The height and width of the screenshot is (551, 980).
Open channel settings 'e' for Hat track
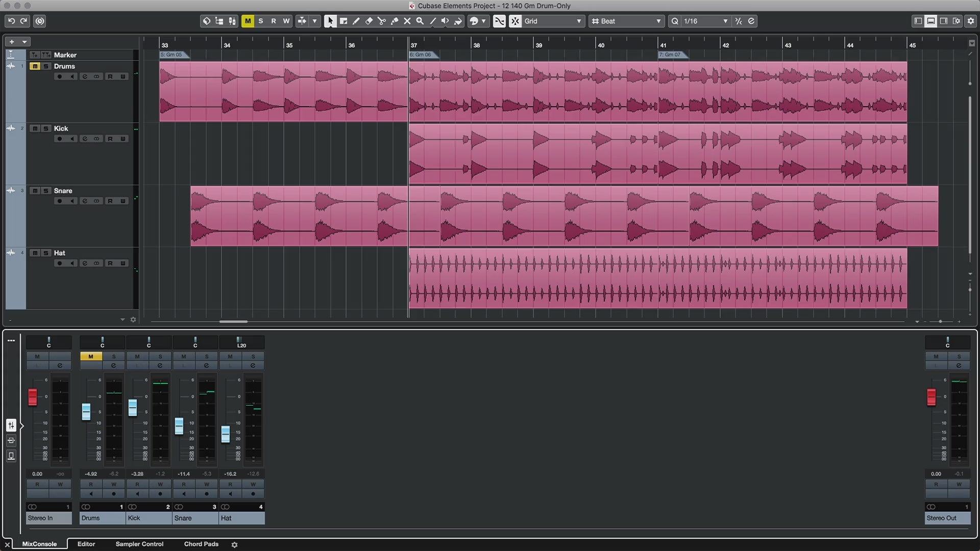point(85,263)
